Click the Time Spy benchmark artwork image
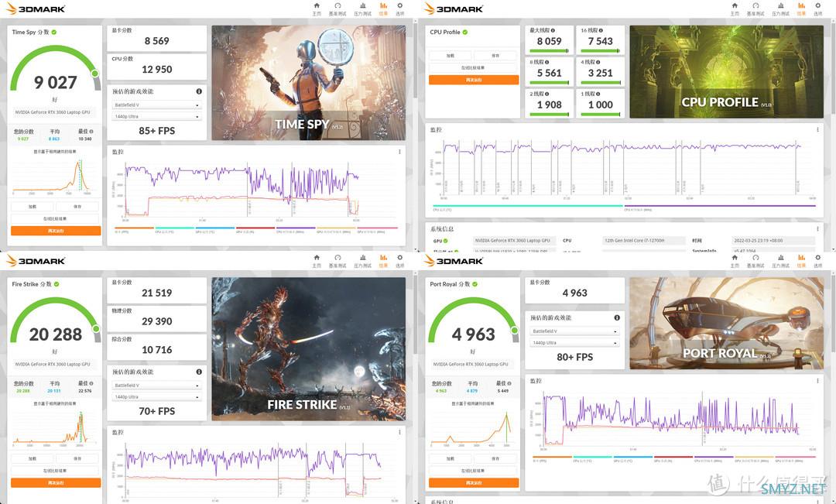The height and width of the screenshot is (504, 836). pos(309,83)
